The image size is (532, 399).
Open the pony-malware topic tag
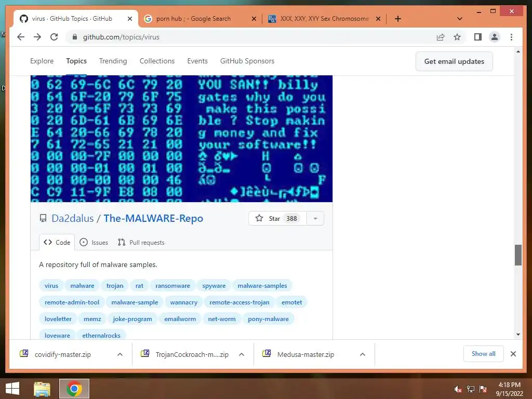(x=268, y=319)
